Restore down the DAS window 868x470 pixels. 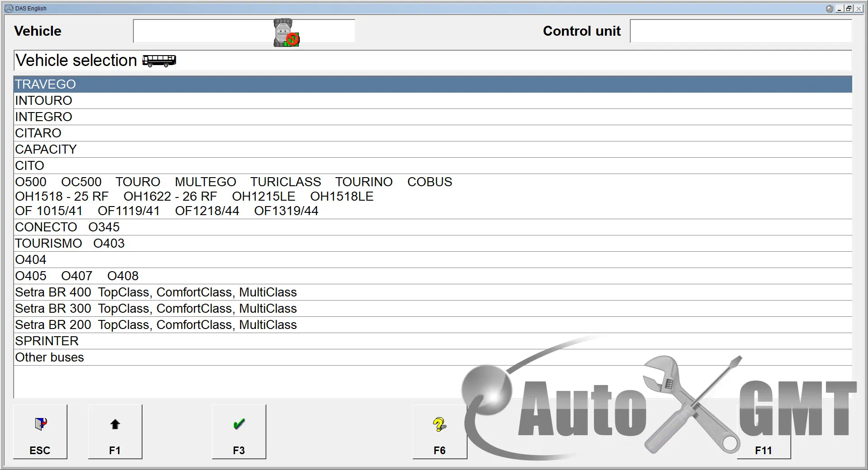click(x=849, y=9)
